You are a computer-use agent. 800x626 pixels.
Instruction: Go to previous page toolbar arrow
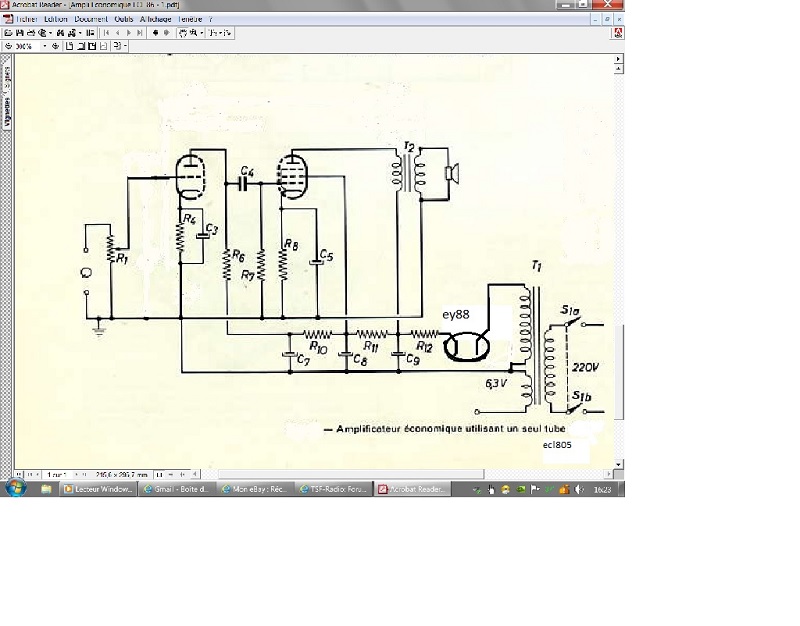[118, 33]
